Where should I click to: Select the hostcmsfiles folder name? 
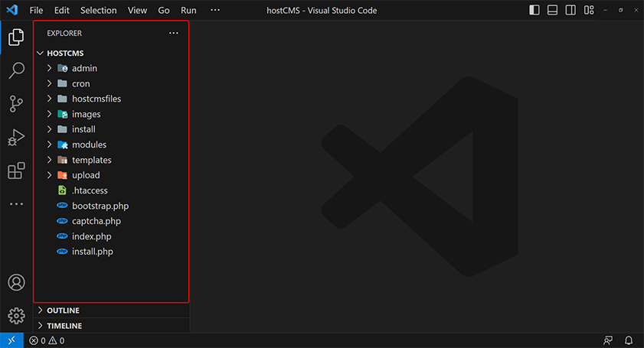click(96, 99)
